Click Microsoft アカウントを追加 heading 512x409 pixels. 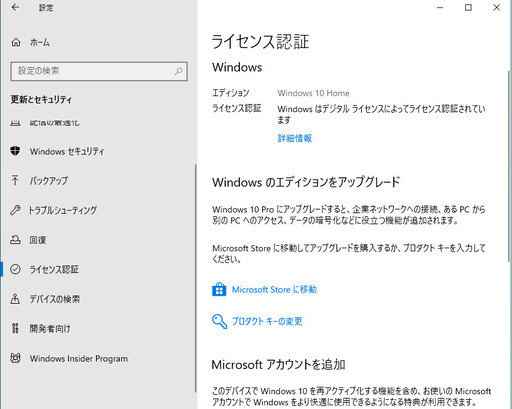click(x=278, y=365)
